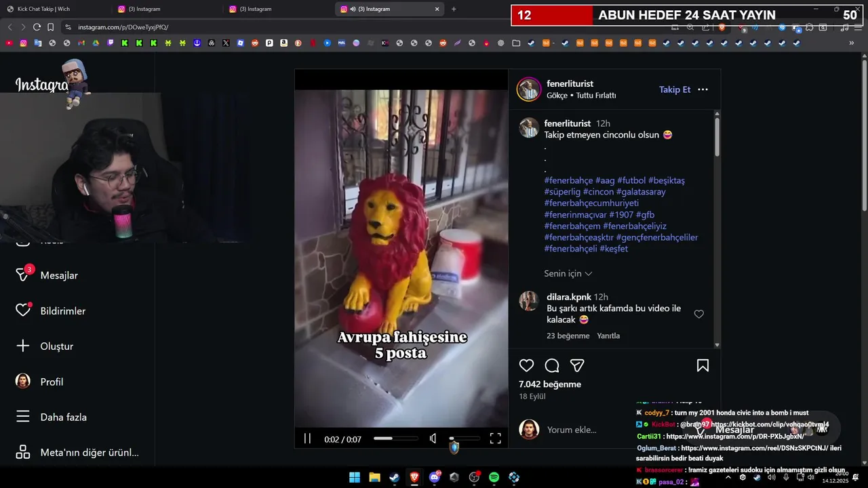Grab the comments panel scrollbar

(717, 136)
